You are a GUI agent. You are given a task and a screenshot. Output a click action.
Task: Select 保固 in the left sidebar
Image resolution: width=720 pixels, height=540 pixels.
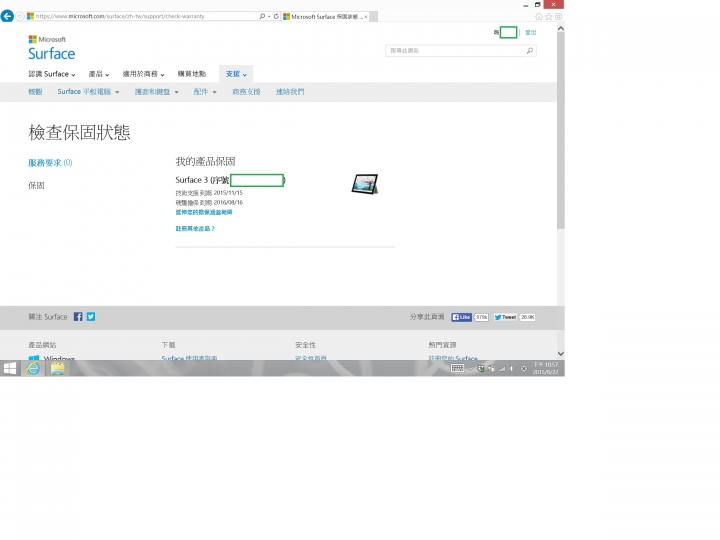pos(36,186)
